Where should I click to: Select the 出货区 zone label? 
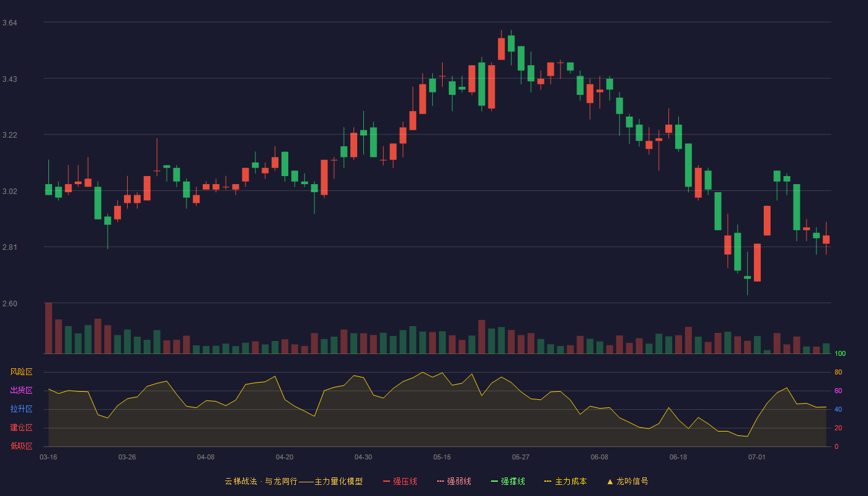pyautogui.click(x=21, y=391)
